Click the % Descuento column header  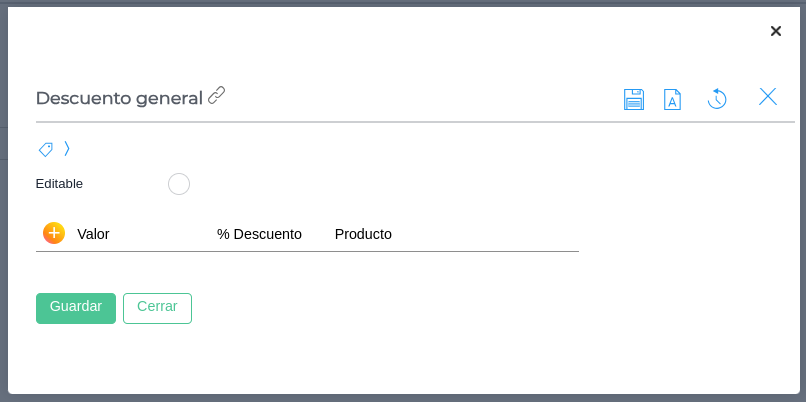[259, 234]
